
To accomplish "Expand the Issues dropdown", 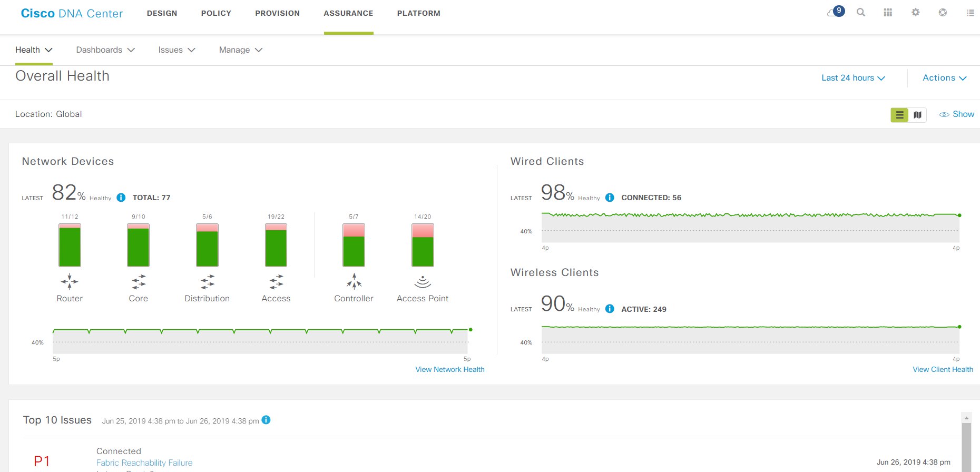I will (x=177, y=50).
